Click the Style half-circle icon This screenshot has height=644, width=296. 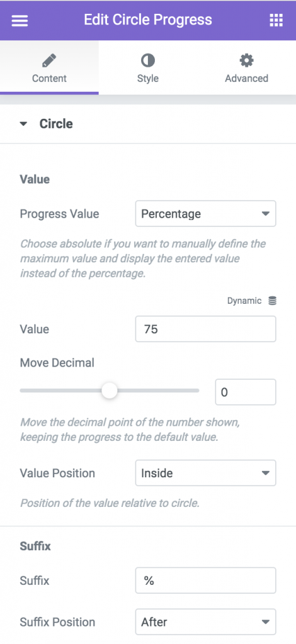pyautogui.click(x=148, y=61)
